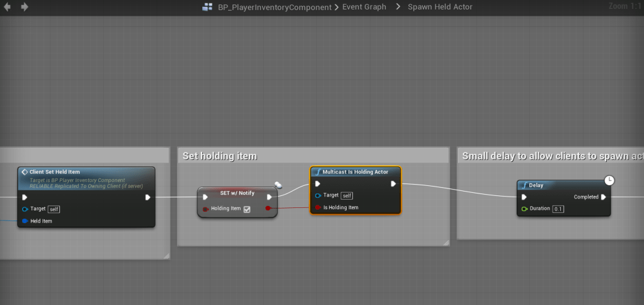Click Target pin on Multicast node
The image size is (644, 305).
318,195
